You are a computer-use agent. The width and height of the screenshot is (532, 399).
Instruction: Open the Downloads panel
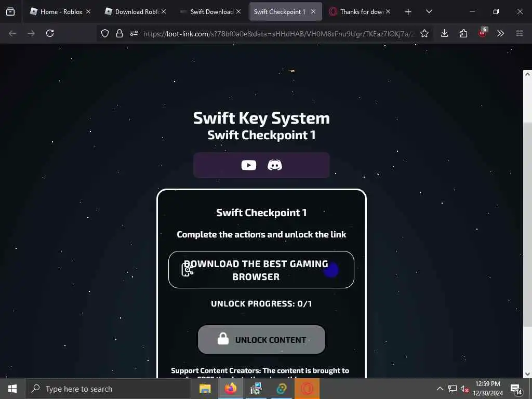(x=445, y=33)
